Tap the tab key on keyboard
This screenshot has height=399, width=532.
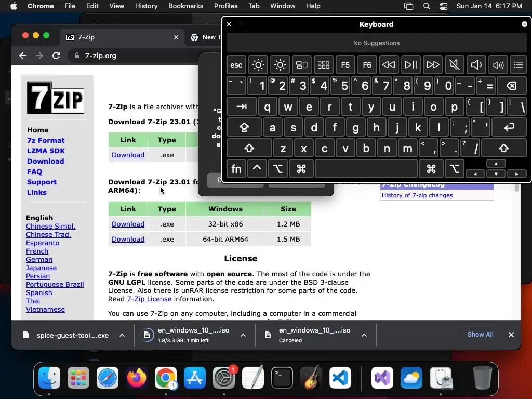pos(242,107)
